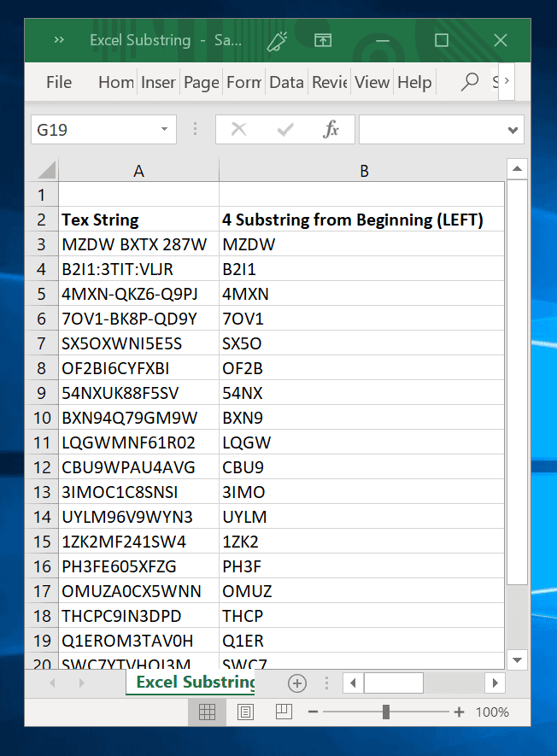
Task: Open the search magnifier icon in ribbon
Action: [469, 82]
